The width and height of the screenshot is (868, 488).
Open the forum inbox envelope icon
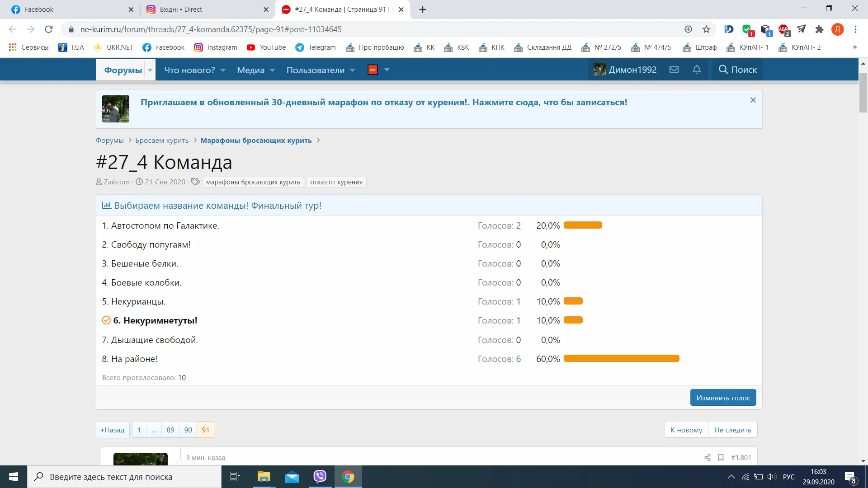pos(674,69)
